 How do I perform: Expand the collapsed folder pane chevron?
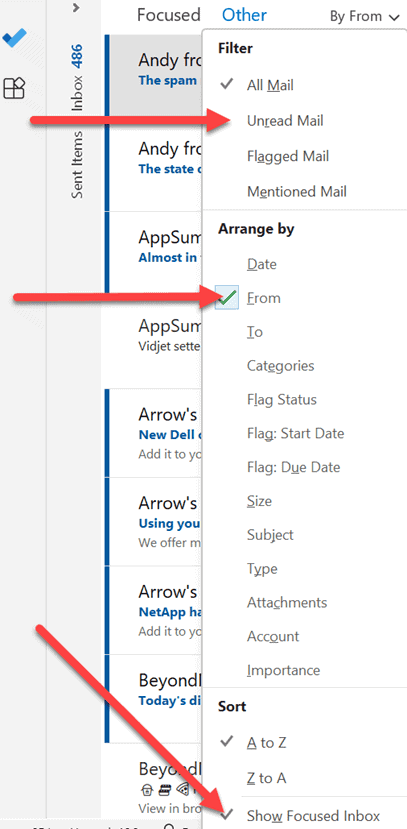[x=76, y=7]
